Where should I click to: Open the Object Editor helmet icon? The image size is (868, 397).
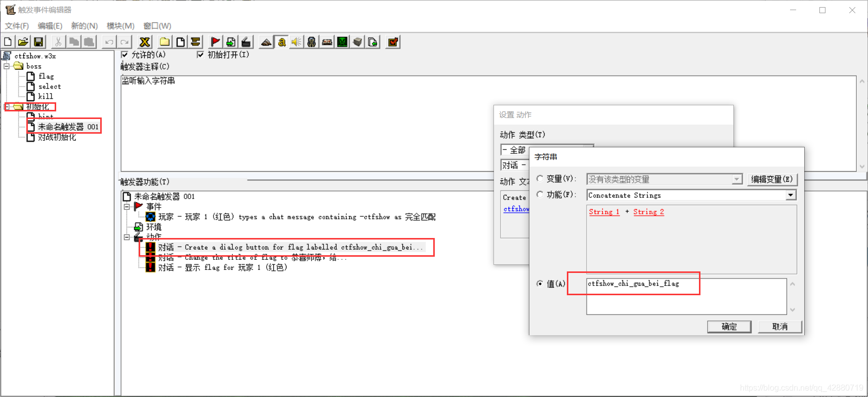point(312,42)
